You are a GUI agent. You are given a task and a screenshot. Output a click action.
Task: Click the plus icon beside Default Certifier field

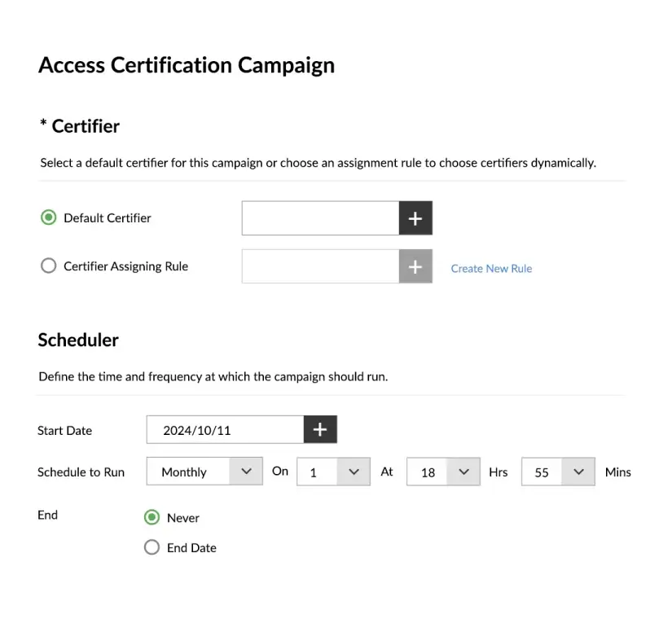pos(415,217)
